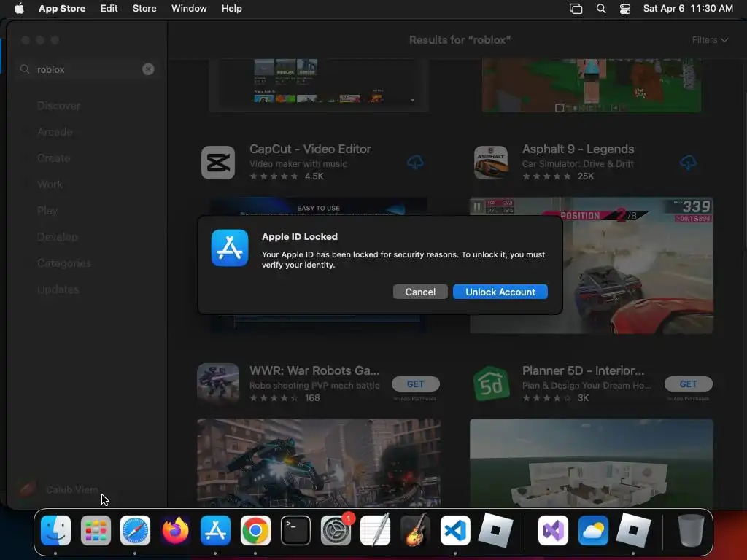
Task: Click the search magnifier icon in sidebar
Action: tap(25, 69)
